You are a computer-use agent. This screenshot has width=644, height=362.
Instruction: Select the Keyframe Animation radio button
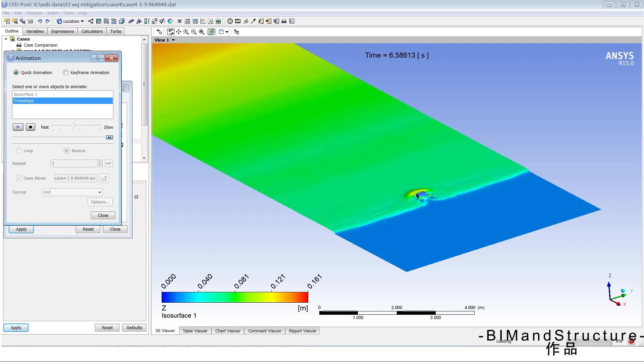66,72
